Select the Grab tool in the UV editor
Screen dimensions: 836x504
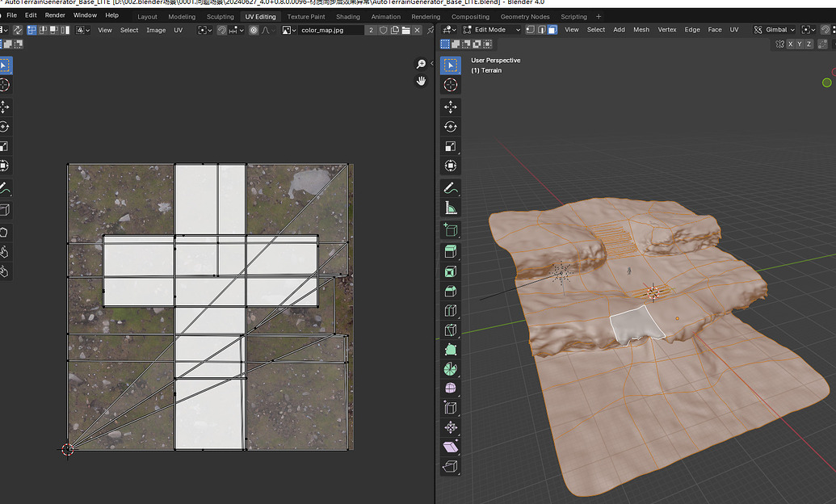point(4,233)
